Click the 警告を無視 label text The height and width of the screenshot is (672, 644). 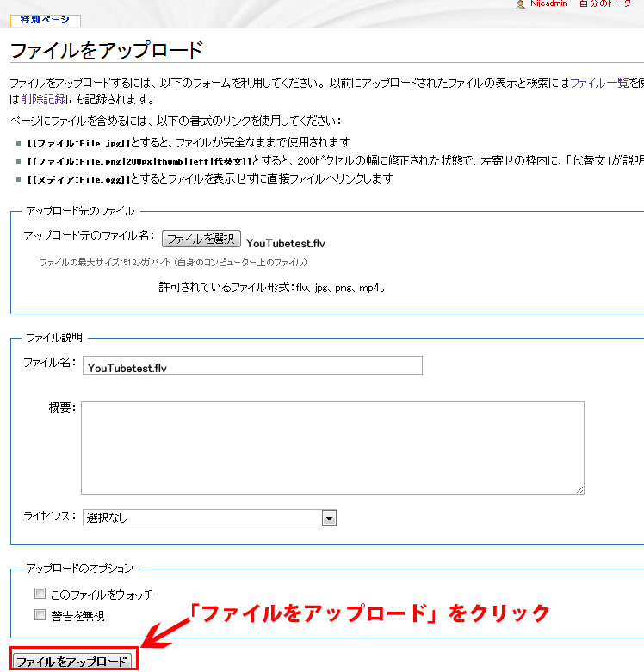[x=78, y=616]
